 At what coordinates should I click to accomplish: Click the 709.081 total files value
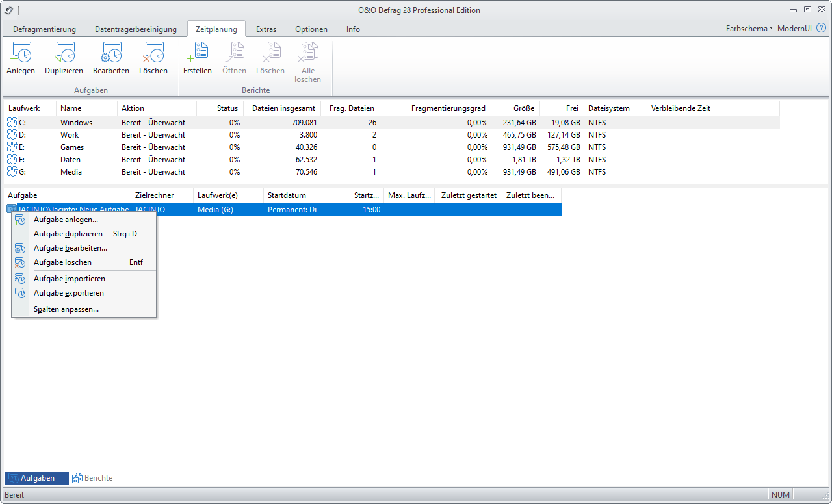point(304,122)
